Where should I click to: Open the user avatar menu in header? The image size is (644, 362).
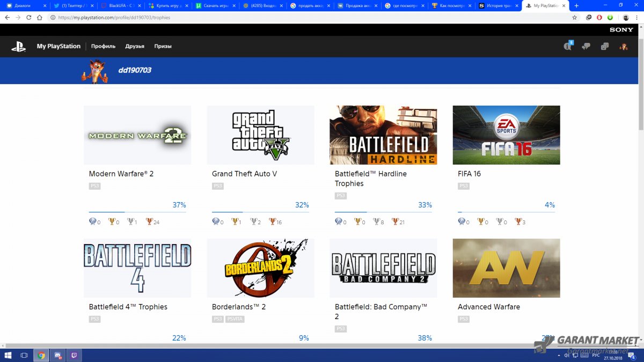624,46
